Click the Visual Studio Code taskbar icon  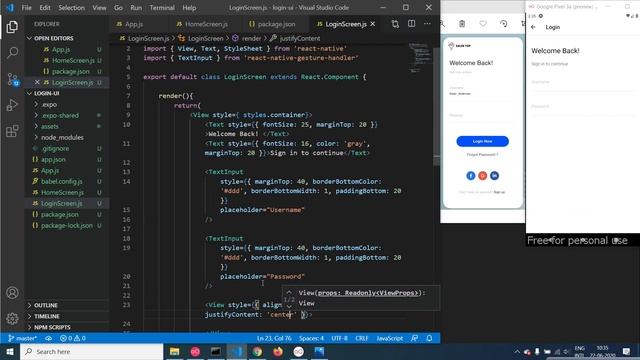237,351
